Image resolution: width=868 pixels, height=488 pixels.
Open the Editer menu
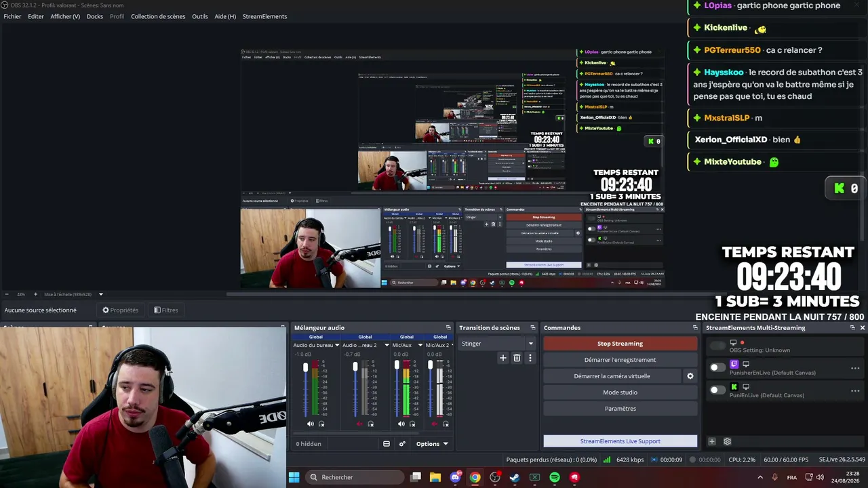(36, 16)
